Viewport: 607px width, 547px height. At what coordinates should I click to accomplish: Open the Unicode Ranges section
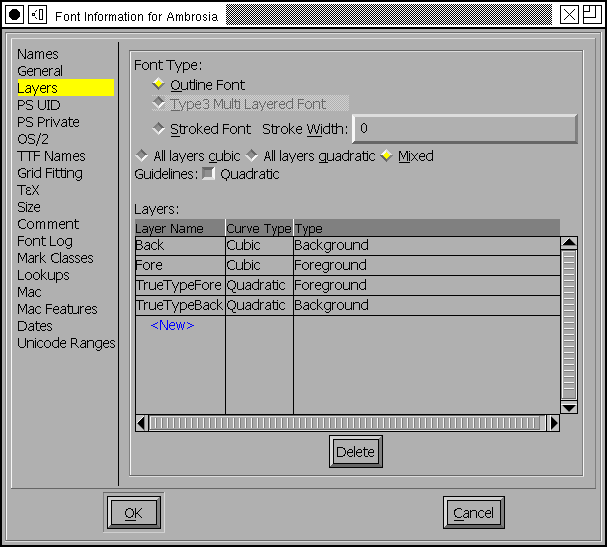66,343
